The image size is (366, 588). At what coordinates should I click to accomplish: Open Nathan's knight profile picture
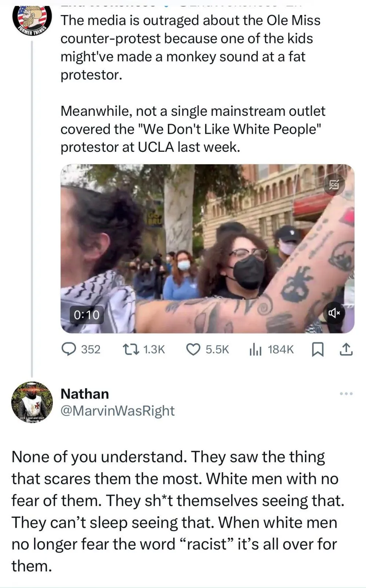(x=32, y=402)
